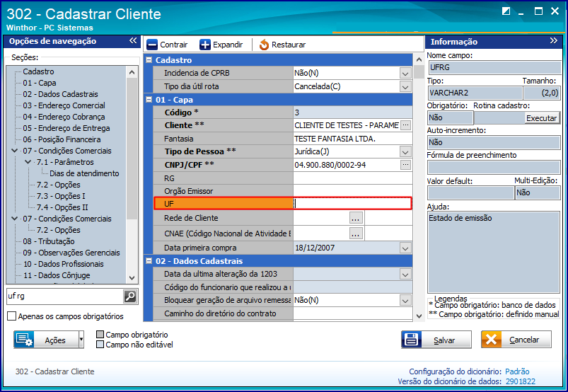The height and width of the screenshot is (392, 568).
Task: Open Tipo de Pessoa dropdown
Action: click(x=405, y=151)
